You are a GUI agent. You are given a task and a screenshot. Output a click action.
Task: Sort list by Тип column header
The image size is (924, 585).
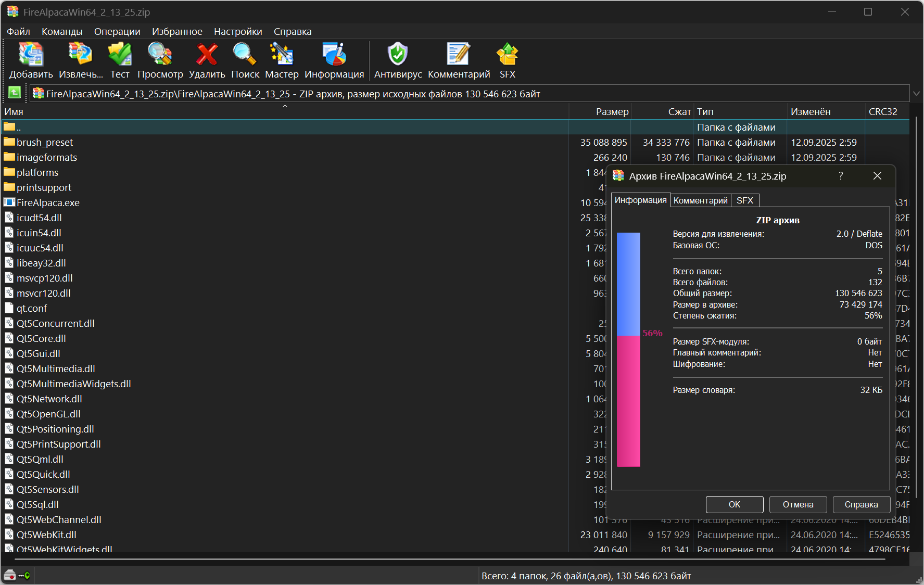pos(740,111)
